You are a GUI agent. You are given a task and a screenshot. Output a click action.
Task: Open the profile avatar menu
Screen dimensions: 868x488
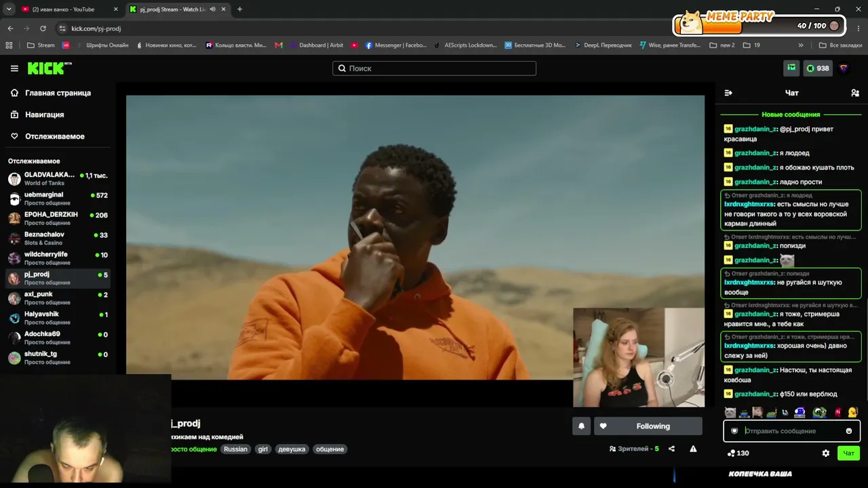pos(844,68)
